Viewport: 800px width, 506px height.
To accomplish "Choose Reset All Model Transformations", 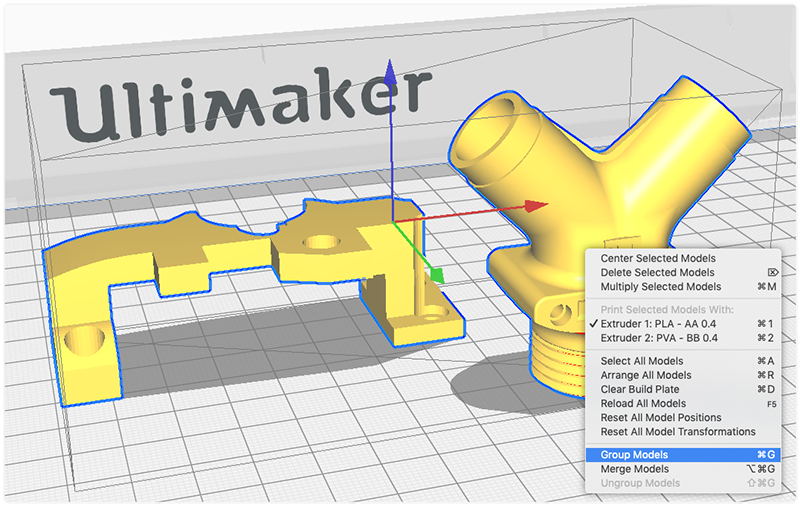I will point(678,431).
